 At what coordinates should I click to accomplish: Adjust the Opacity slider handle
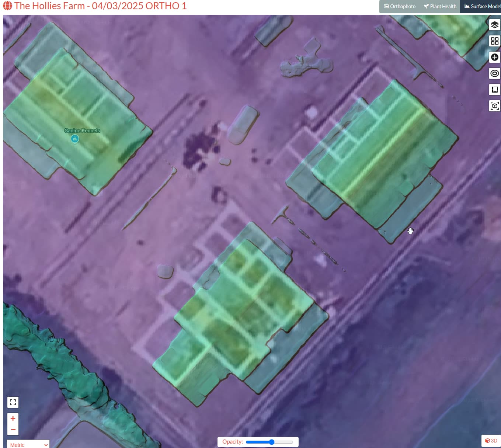tap(272, 441)
